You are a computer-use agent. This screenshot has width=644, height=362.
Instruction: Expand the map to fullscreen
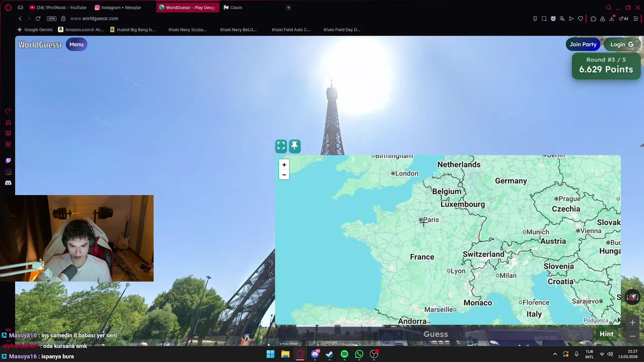tap(281, 146)
